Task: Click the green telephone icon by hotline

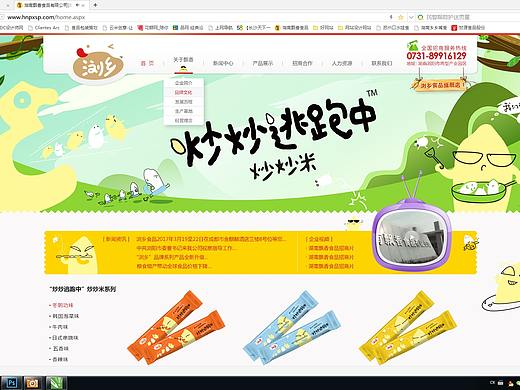Action: coord(413,46)
